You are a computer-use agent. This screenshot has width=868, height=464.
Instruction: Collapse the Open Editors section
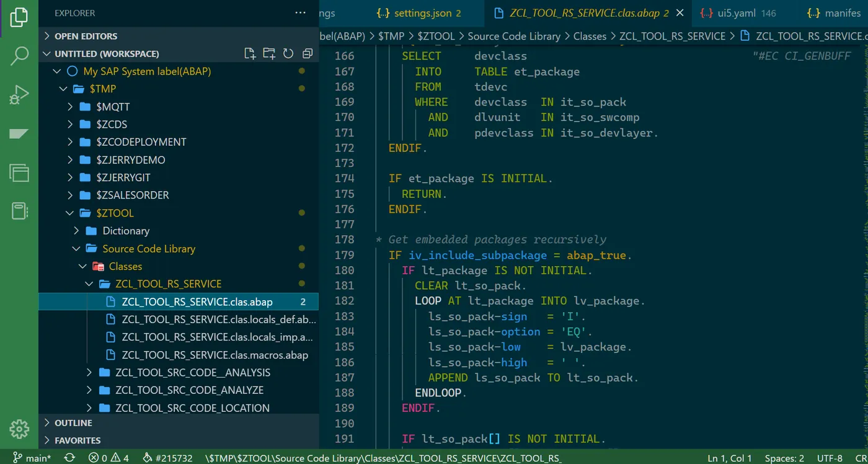click(179, 36)
